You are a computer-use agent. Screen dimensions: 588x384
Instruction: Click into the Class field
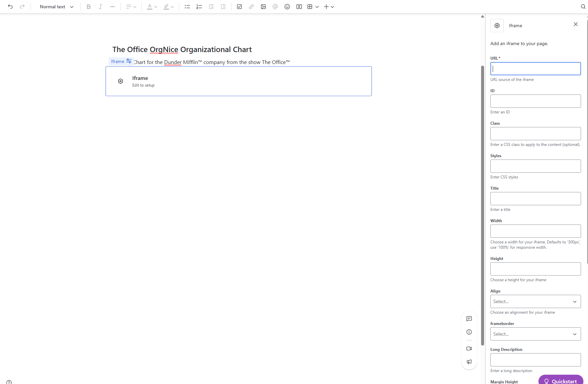click(x=536, y=134)
